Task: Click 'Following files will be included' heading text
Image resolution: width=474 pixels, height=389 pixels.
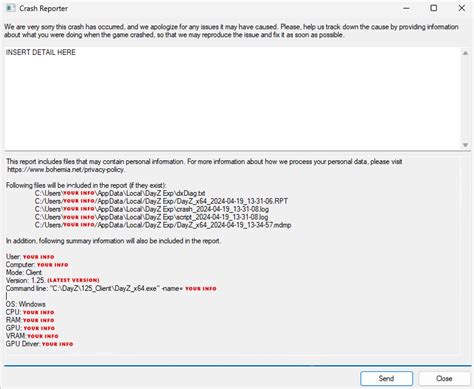Action: (x=86, y=185)
